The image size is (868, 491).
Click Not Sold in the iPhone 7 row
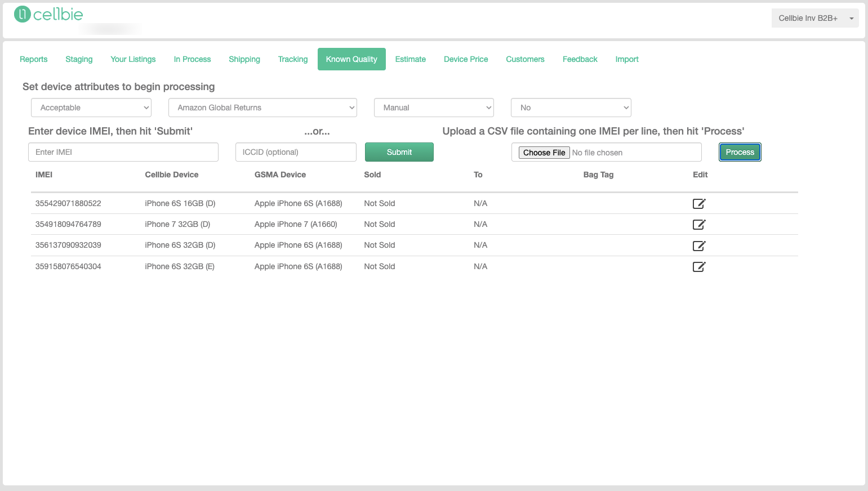[x=380, y=224]
